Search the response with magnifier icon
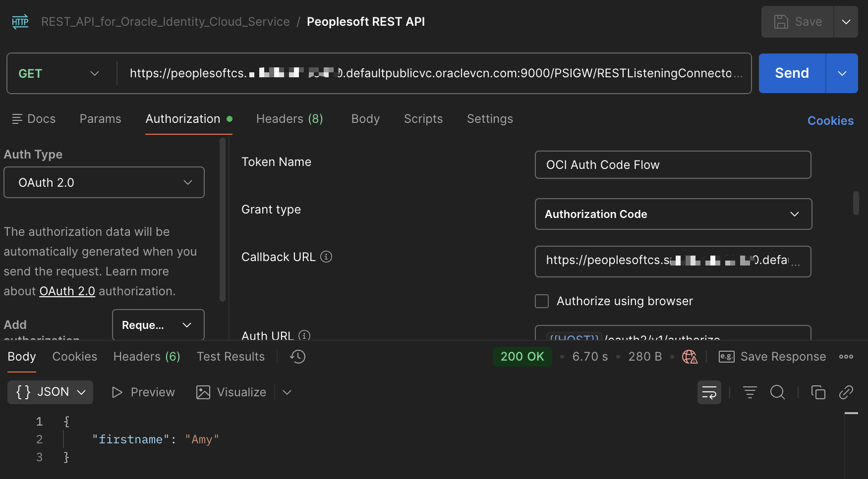 point(777,392)
